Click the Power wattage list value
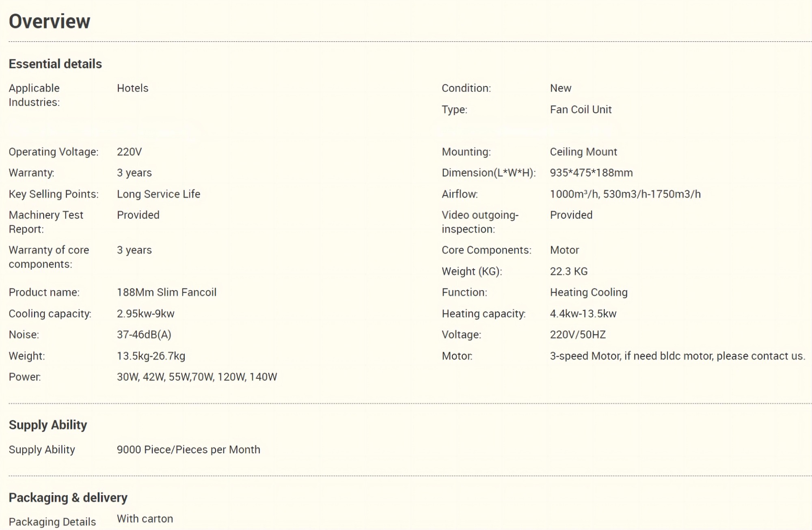The height and width of the screenshot is (530, 812). [x=197, y=377]
